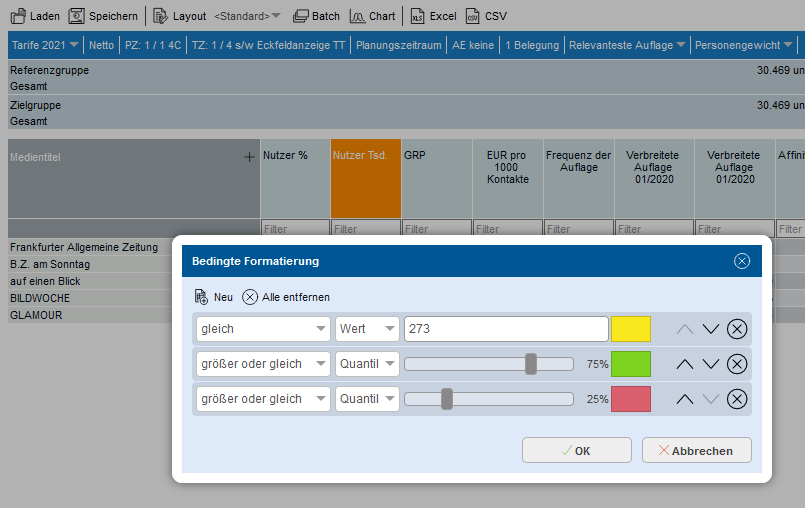This screenshot has height=508, width=805.
Task: Open the 'Wert' type dropdown
Action: tap(367, 329)
